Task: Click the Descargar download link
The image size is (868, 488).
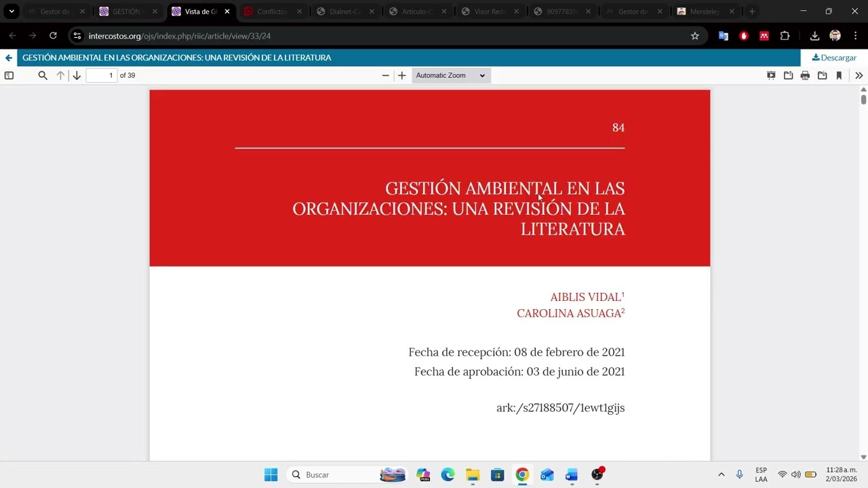Action: pyautogui.click(x=834, y=58)
